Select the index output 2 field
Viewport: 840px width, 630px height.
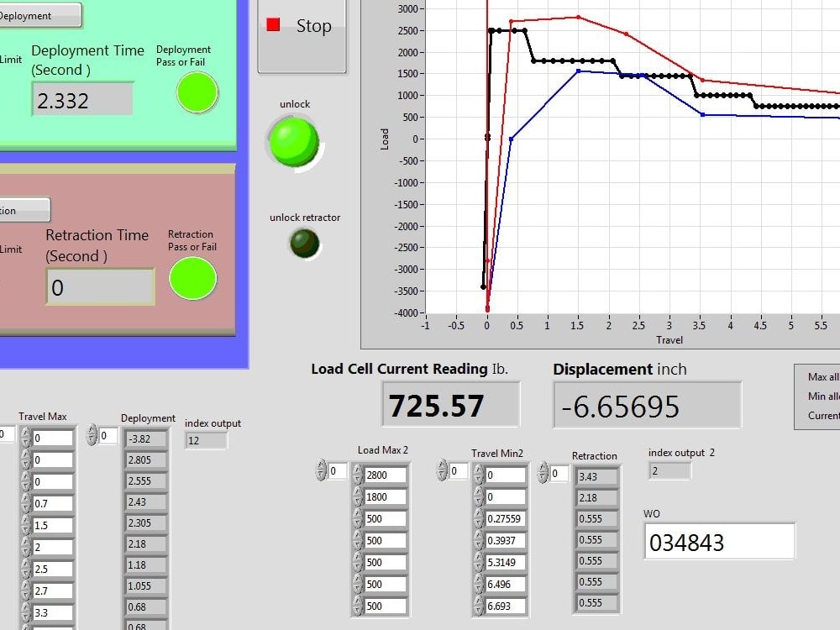tap(669, 470)
